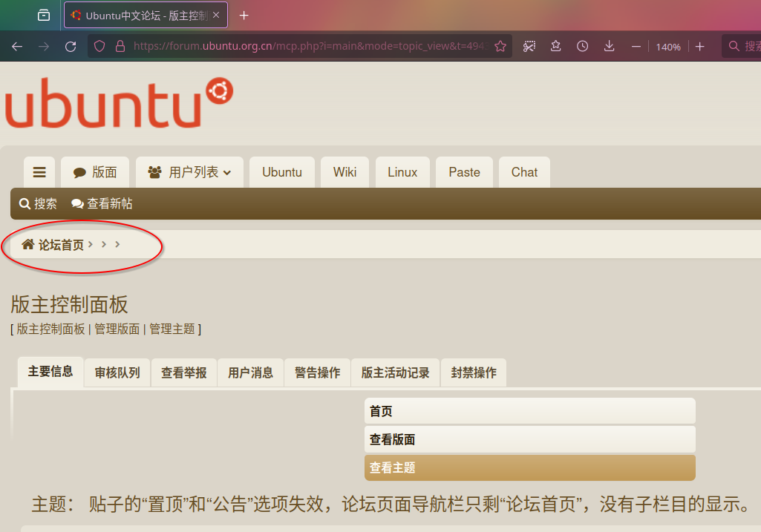The width and height of the screenshot is (761, 532).
Task: Close the Ubuntu中文论坛 tab
Action: click(216, 16)
